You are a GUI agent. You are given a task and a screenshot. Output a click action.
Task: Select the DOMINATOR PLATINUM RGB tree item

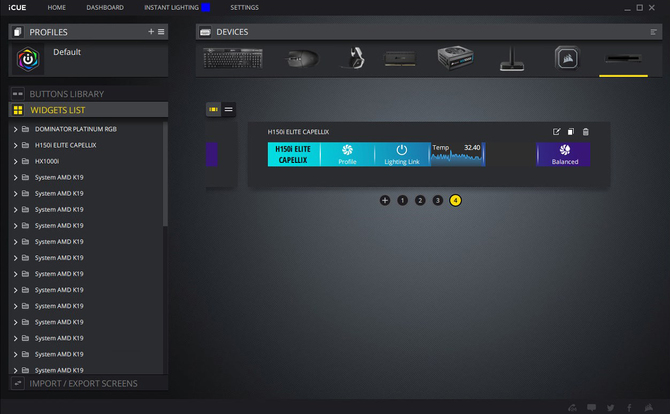point(76,129)
